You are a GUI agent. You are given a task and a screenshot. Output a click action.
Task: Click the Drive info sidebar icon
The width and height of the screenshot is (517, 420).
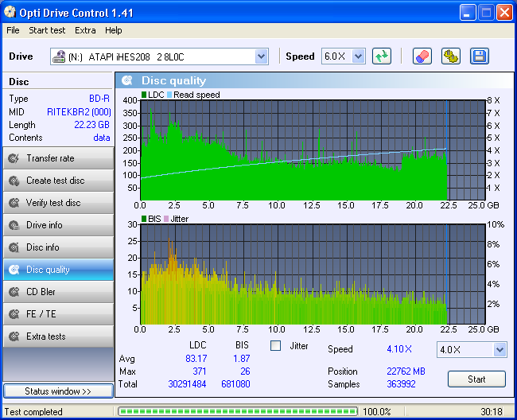tap(14, 225)
